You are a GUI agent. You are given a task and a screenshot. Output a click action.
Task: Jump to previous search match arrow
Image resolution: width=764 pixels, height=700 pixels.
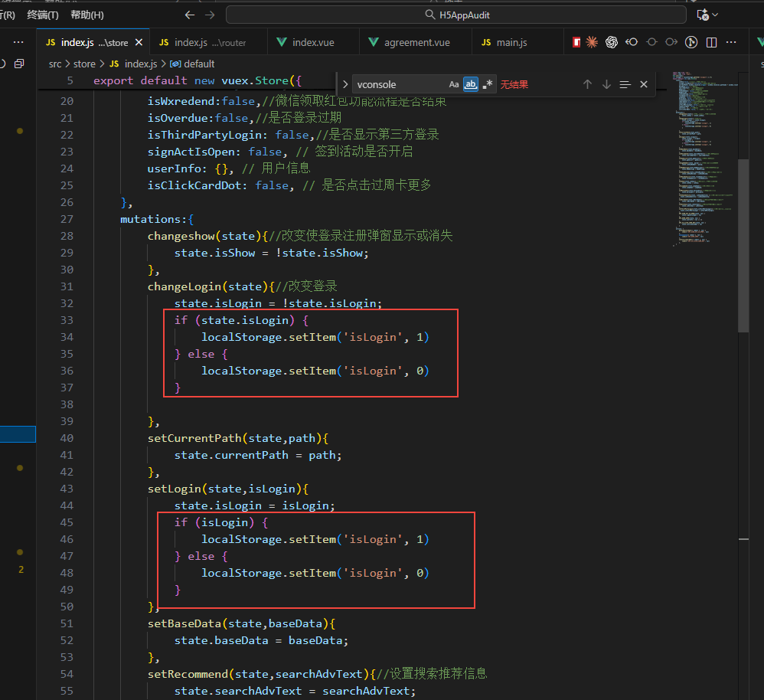[587, 84]
